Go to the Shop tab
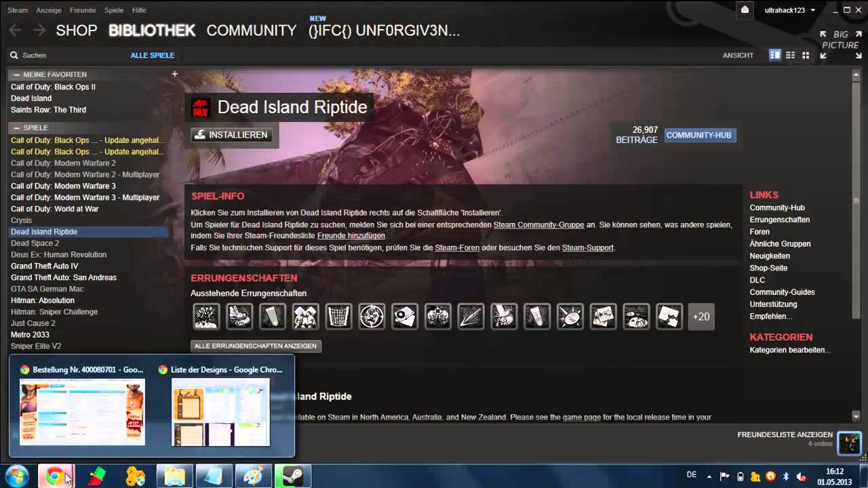This screenshot has height=488, width=868. (77, 30)
